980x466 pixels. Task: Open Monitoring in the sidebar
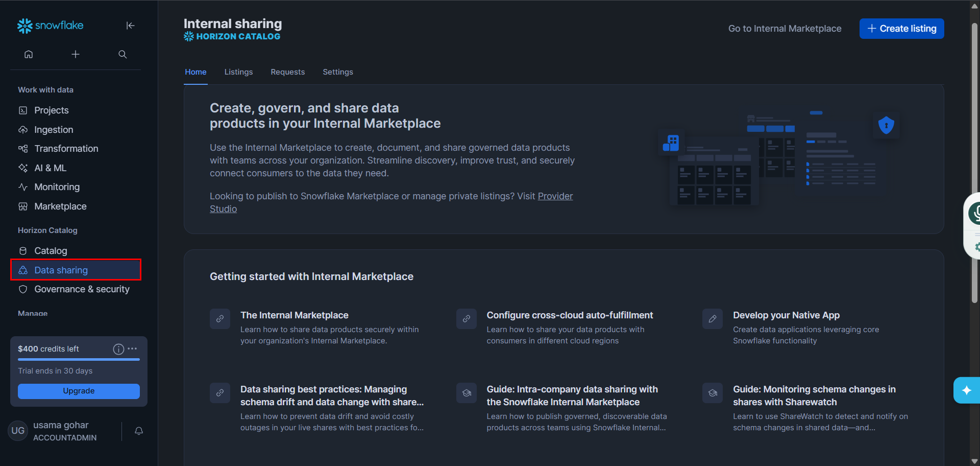(x=76, y=187)
